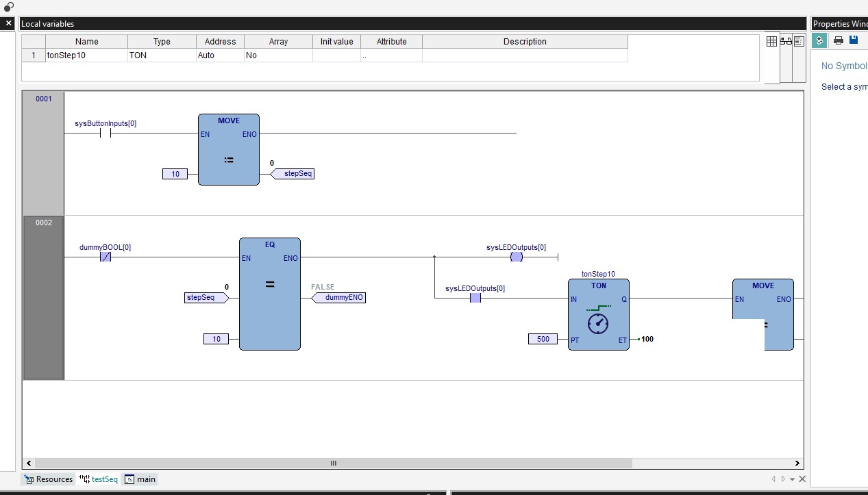
Task: Click the MOVE block in rung 0001
Action: tap(228, 149)
